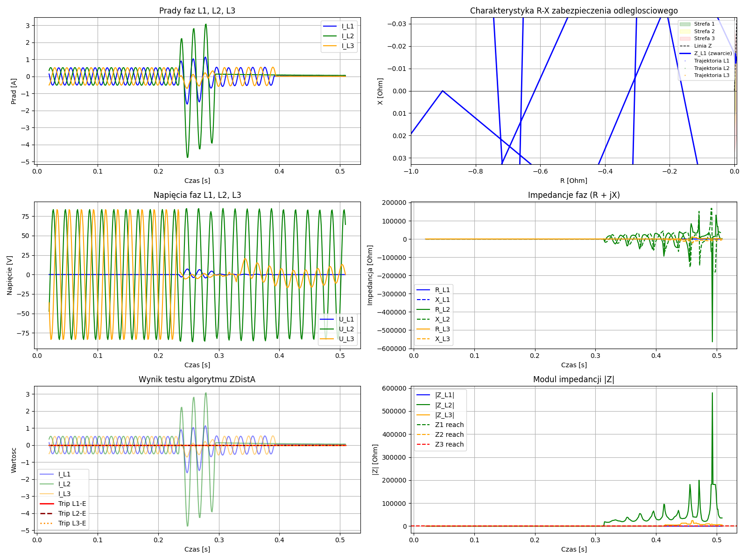Click the 'Z_L1 (zwarcie)' legend entry

pyautogui.click(x=712, y=53)
